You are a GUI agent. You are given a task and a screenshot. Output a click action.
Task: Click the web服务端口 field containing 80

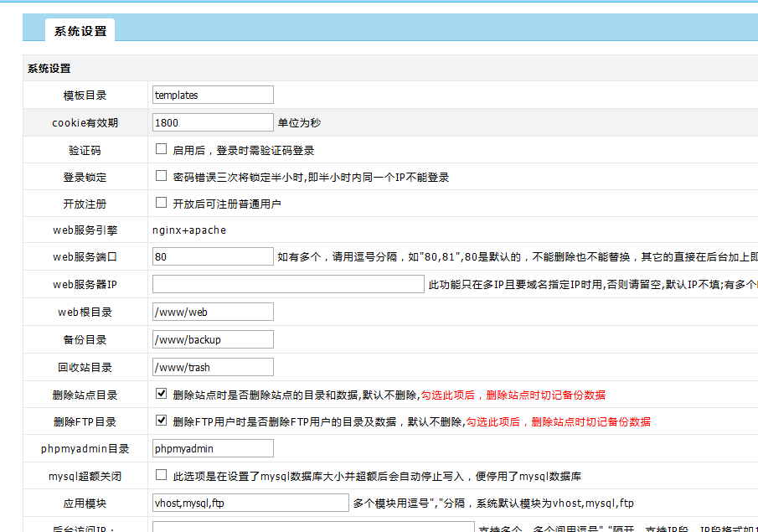pyautogui.click(x=213, y=257)
